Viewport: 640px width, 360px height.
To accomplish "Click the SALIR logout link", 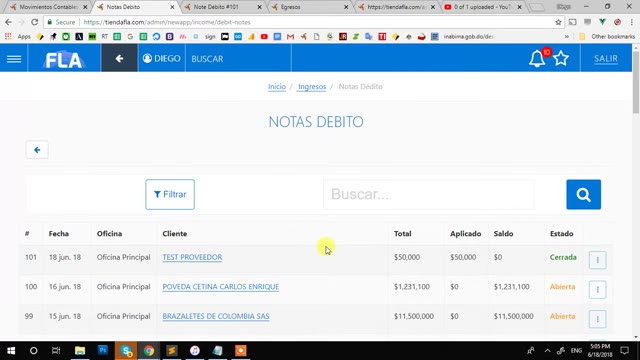I will pyautogui.click(x=606, y=59).
